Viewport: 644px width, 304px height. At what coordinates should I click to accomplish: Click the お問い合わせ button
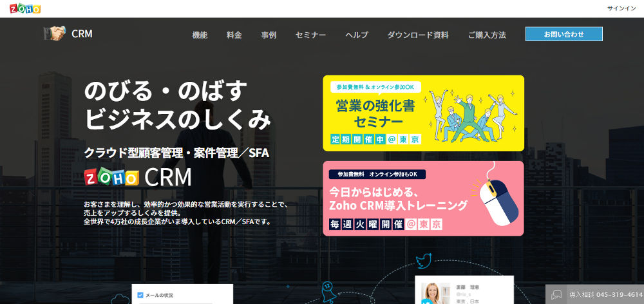pos(564,34)
